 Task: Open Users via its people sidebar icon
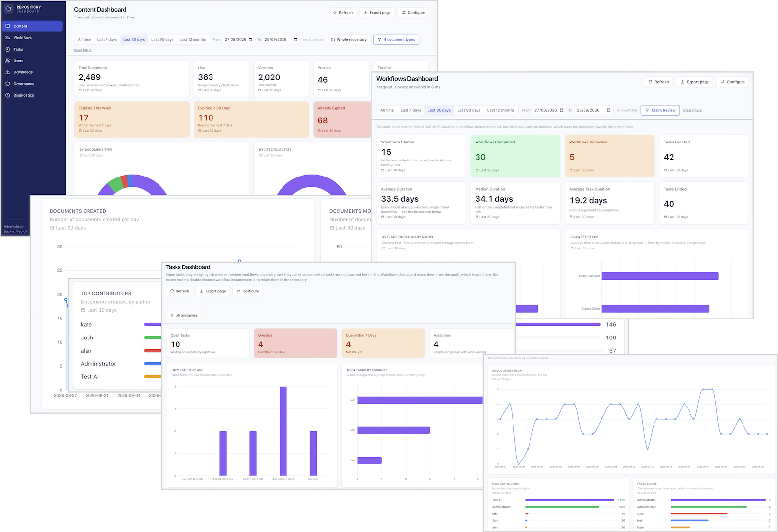[x=8, y=61]
